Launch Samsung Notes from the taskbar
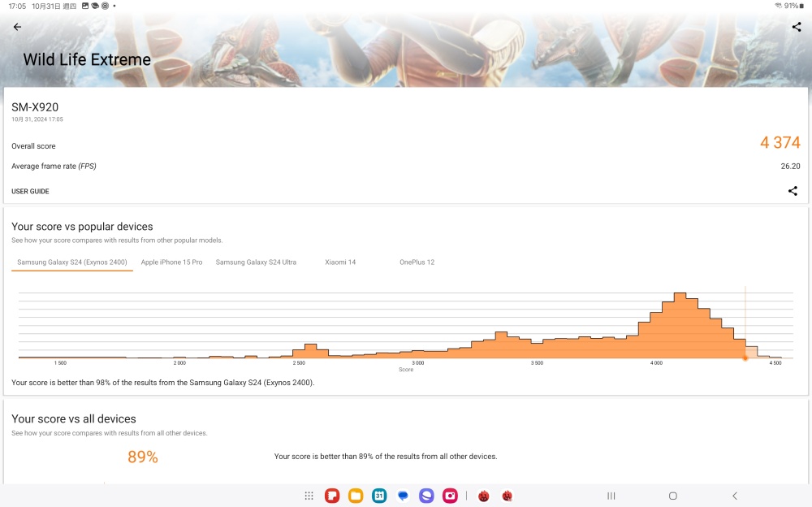This screenshot has width=812, height=507. (332, 496)
